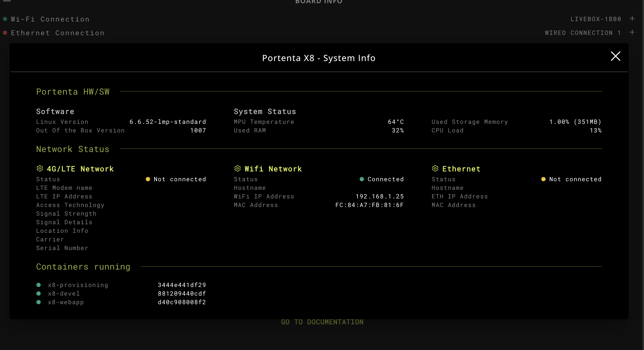Click Used Storage Memory 1.00% (351MB)
The width and height of the screenshot is (644, 350).
(x=575, y=122)
